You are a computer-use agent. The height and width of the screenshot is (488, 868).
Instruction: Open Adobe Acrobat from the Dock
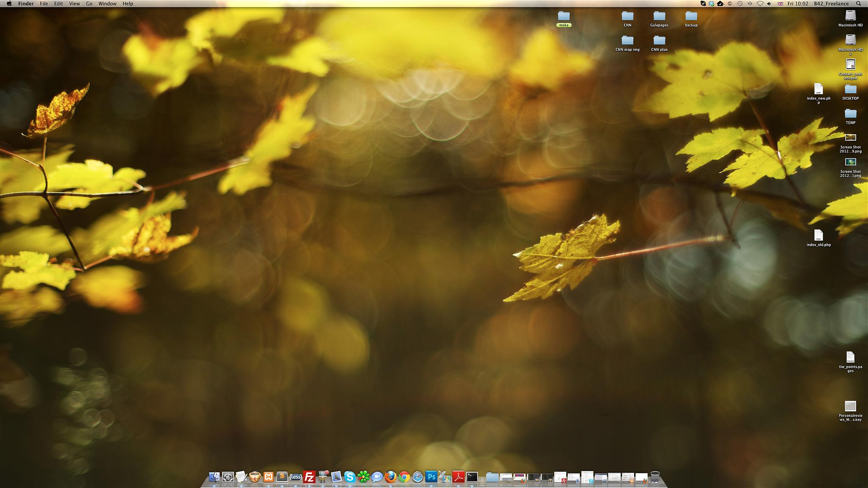(458, 477)
